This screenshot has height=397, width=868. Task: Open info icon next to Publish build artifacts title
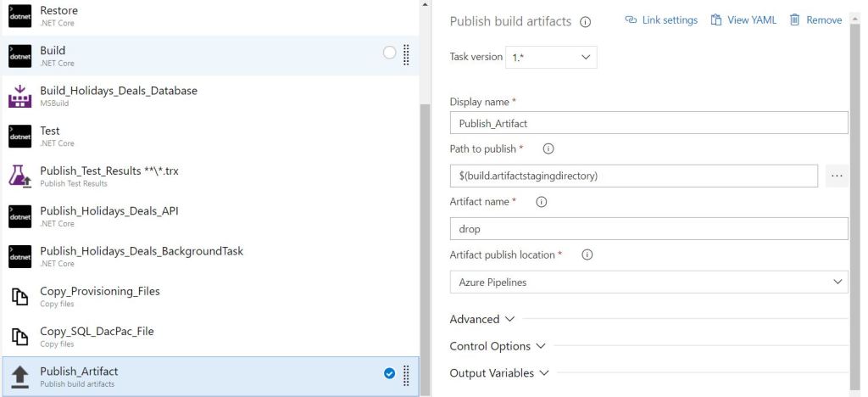(585, 22)
